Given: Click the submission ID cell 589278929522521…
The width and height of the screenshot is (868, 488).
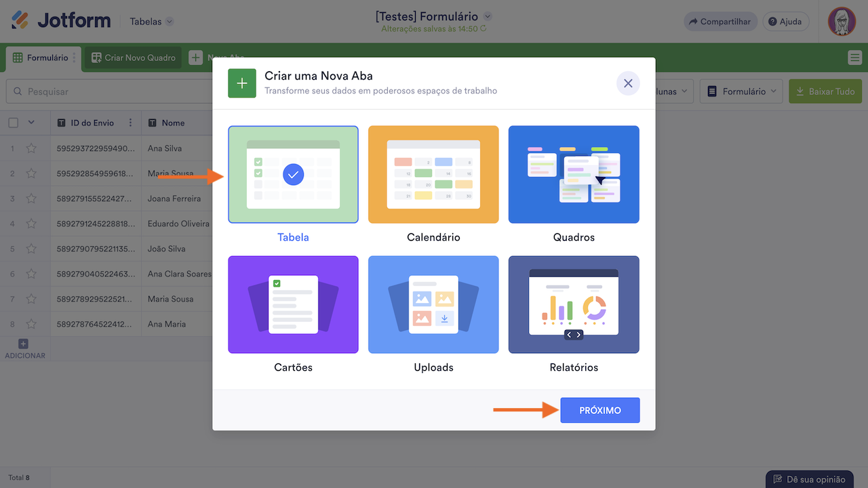Looking at the screenshot, I should coord(96,299).
